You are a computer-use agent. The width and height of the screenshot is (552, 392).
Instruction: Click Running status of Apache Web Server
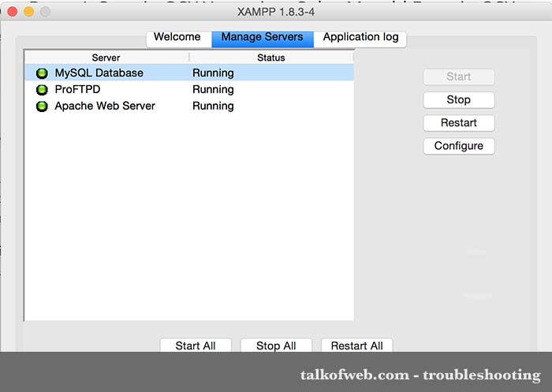(213, 106)
